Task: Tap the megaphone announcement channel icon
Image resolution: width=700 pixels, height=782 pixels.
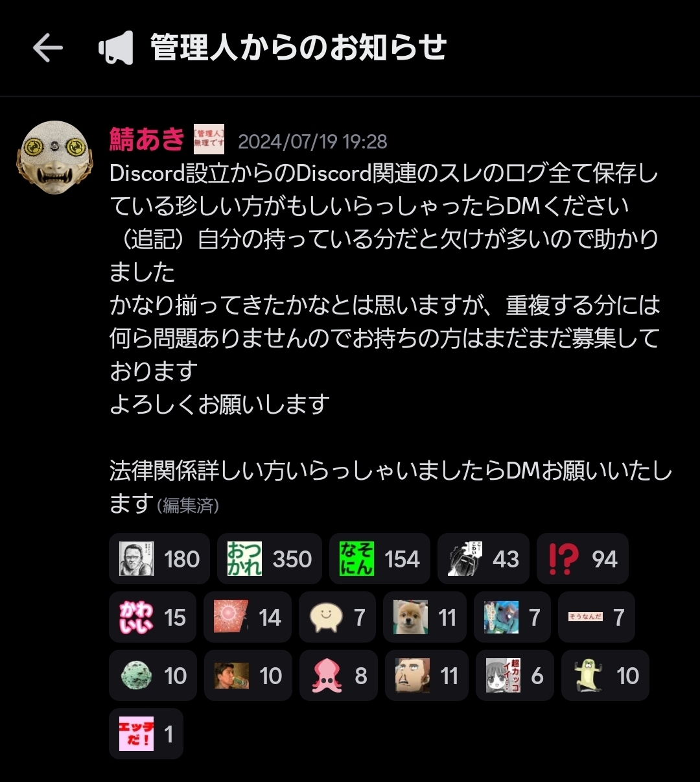Action: [x=115, y=48]
